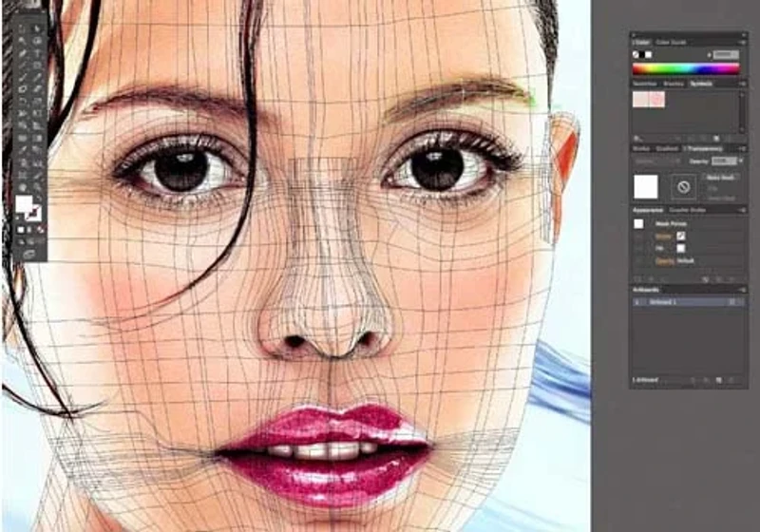Click the Opacity value field in Transparency
The height and width of the screenshot is (532, 760).
pyautogui.click(x=724, y=161)
